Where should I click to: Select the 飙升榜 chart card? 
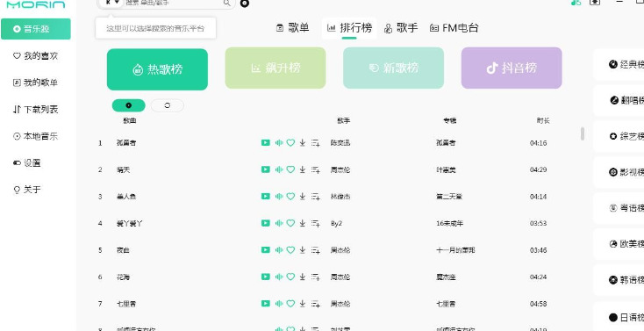pos(275,68)
